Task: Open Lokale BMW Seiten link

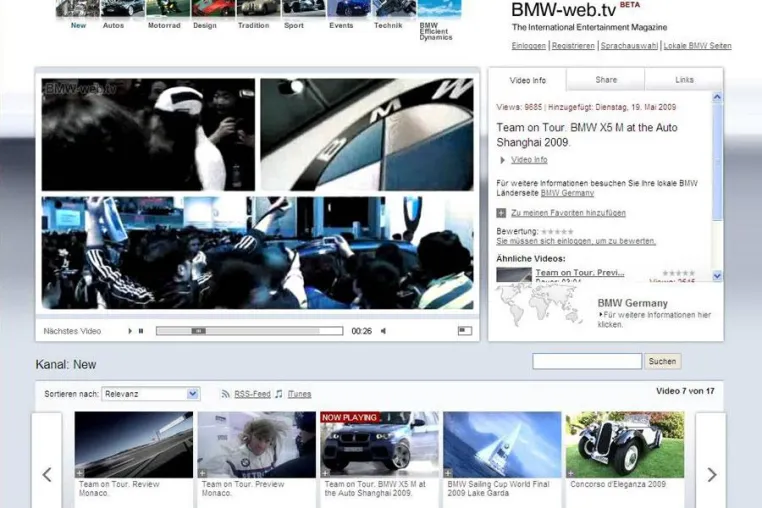Action: [x=697, y=46]
